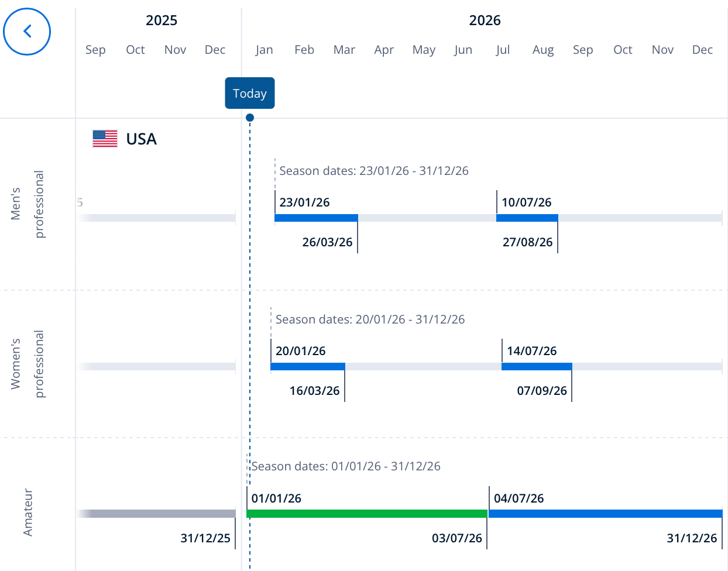
Task: Click the Dec 2026 month label
Action: point(702,50)
